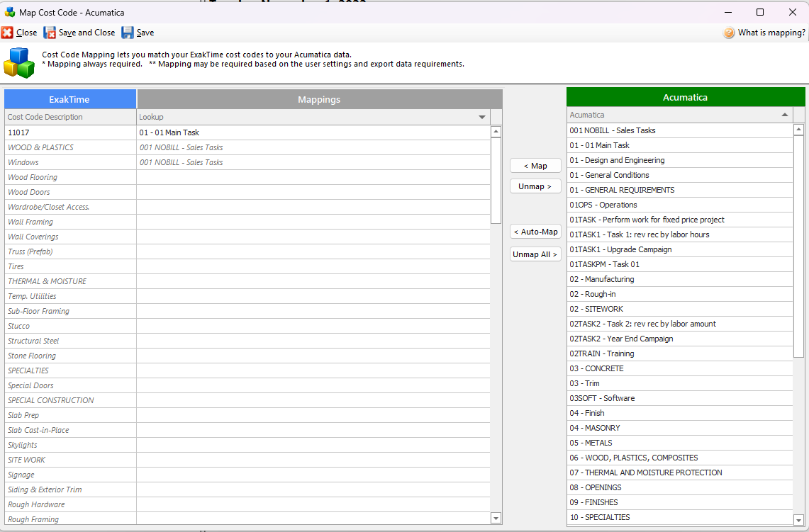Select the Skylights cost code
This screenshot has height=532, width=809.
point(71,445)
